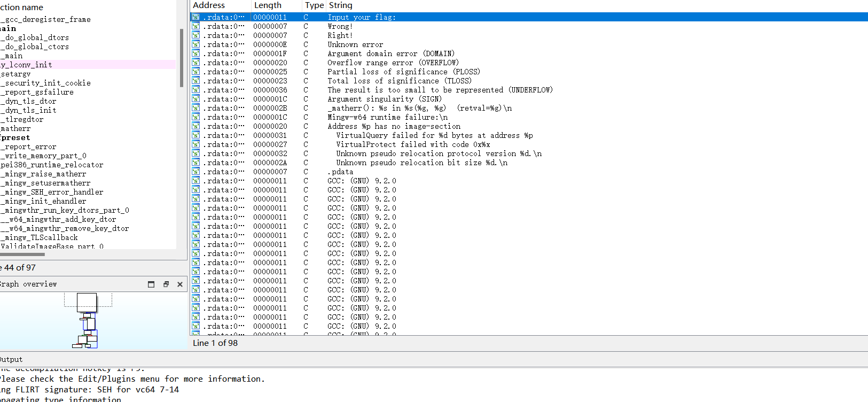The width and height of the screenshot is (868, 402).
Task: Select "Partial loss of significance (PLOSS)" text
Action: [404, 72]
